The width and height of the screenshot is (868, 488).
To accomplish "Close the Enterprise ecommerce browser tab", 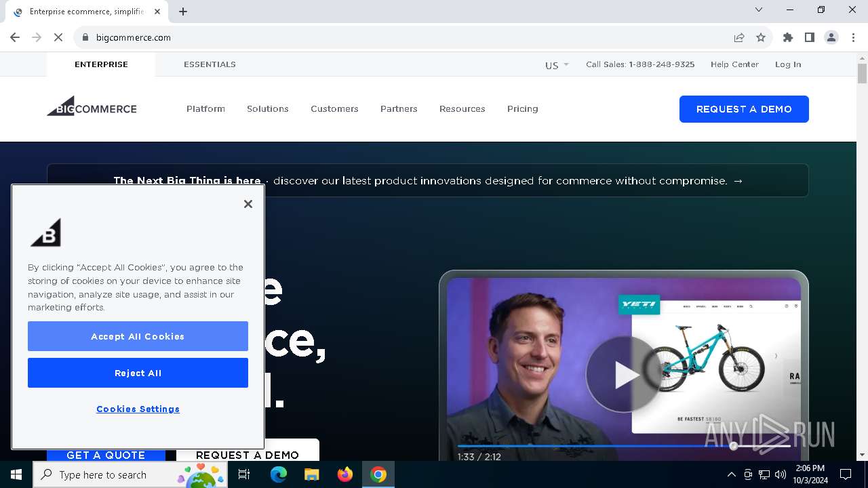I will 158,12.
